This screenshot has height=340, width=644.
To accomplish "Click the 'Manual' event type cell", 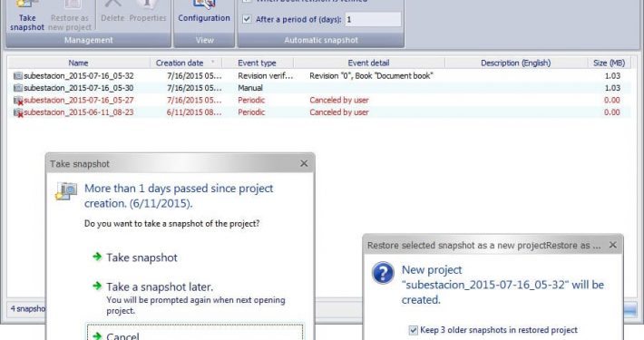I will 250,88.
